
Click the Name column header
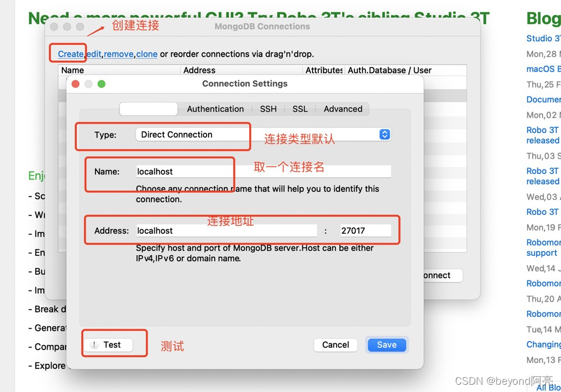coord(119,70)
